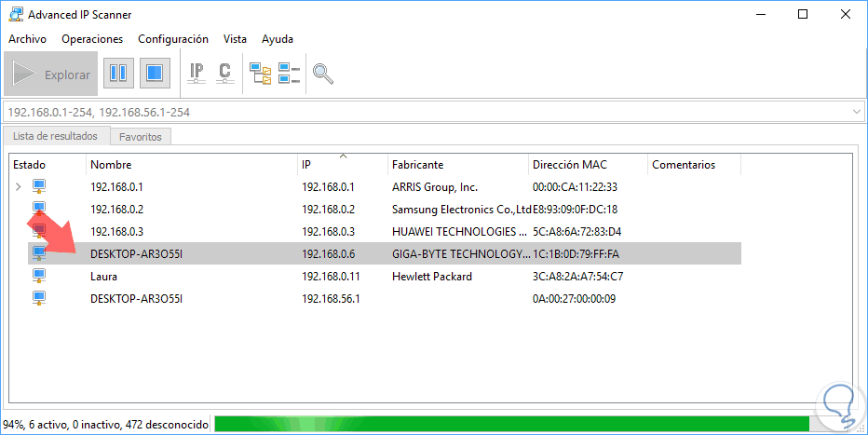Click MAC address 5C:A8:6A:72:83:D4
Viewport: 868px width, 435px height.
pyautogui.click(x=576, y=231)
